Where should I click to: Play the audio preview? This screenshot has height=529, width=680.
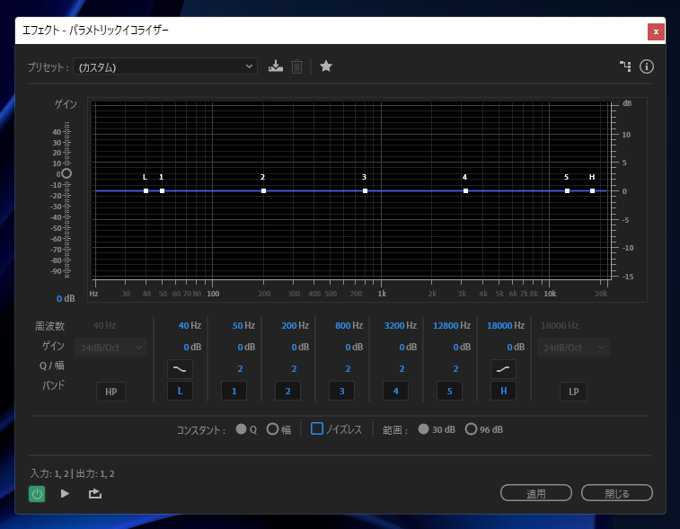click(65, 494)
